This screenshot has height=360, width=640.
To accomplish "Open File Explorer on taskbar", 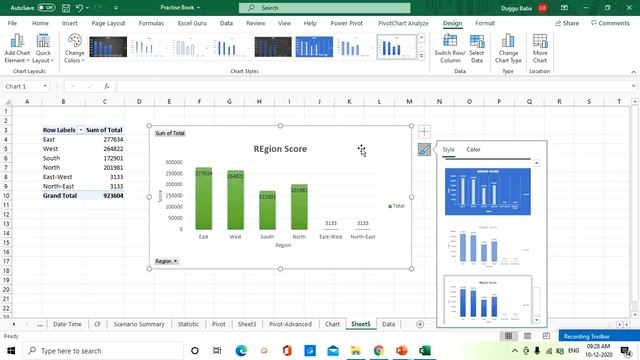I will (356, 351).
